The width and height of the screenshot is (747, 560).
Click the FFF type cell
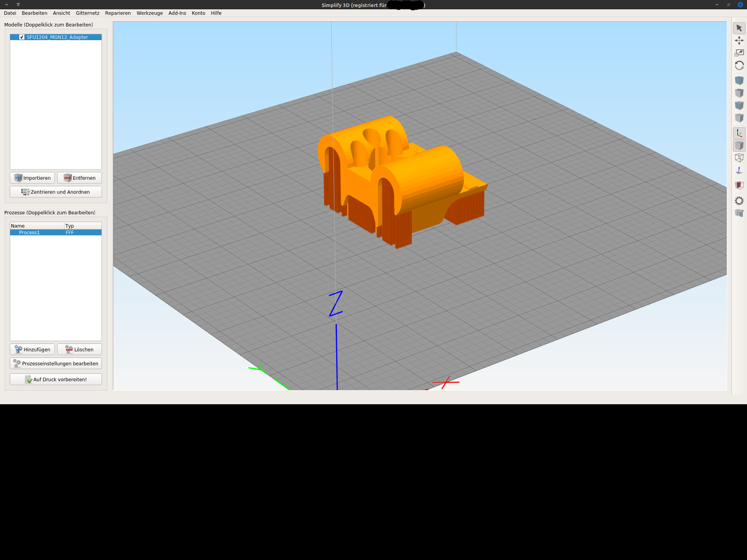tap(70, 232)
